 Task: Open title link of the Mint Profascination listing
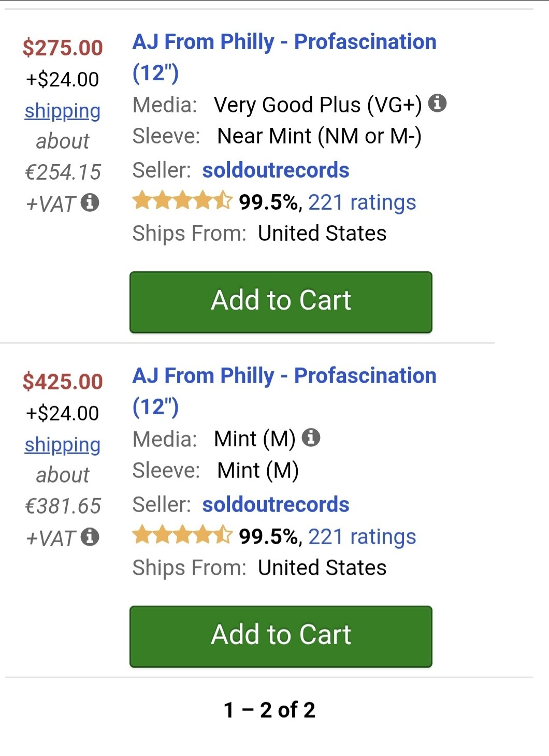[x=284, y=376]
